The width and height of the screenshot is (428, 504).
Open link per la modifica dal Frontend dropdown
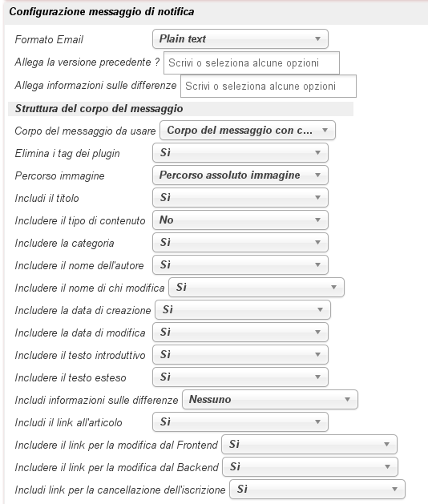tap(309, 444)
